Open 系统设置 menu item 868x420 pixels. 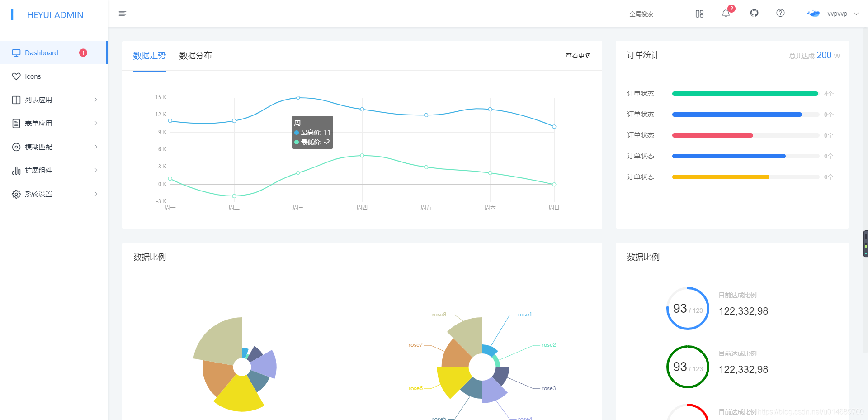54,194
